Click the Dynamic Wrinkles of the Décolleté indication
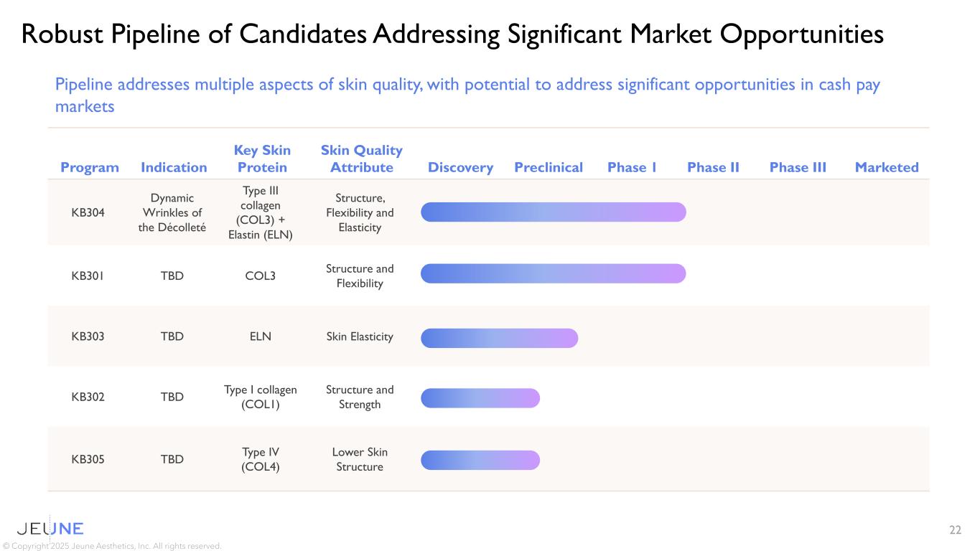 coord(172,212)
